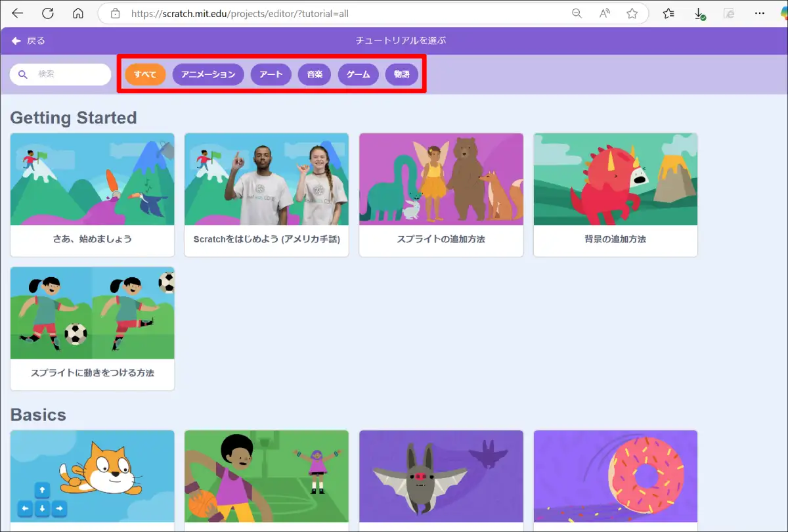788x532 pixels.
Task: Reload the page with refresh icon
Action: [x=48, y=13]
